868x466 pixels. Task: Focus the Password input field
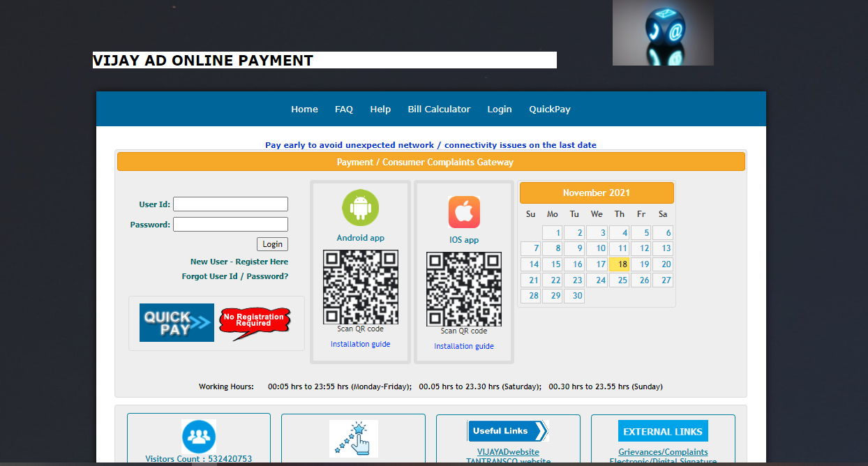coord(230,225)
